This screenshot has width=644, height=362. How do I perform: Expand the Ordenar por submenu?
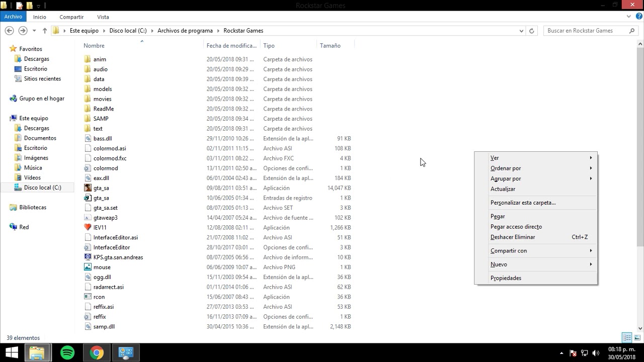[536, 168]
